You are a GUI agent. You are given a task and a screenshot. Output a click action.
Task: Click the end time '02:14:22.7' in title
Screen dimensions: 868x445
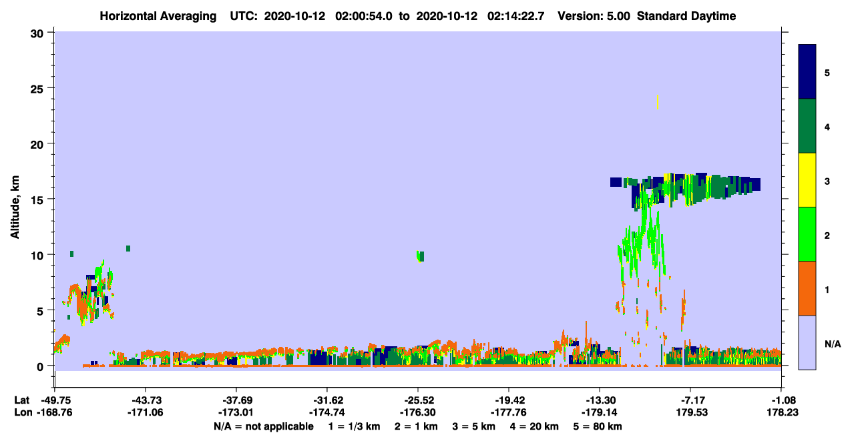(515, 16)
